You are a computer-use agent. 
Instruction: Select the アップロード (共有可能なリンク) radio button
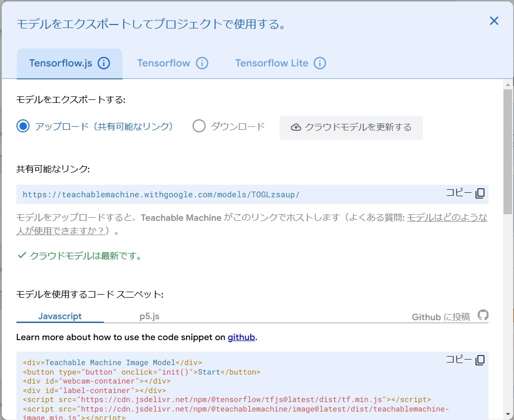pos(23,126)
